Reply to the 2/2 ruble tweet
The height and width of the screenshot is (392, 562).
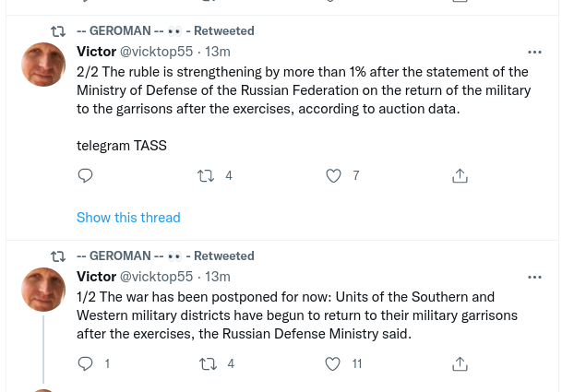pyautogui.click(x=85, y=175)
